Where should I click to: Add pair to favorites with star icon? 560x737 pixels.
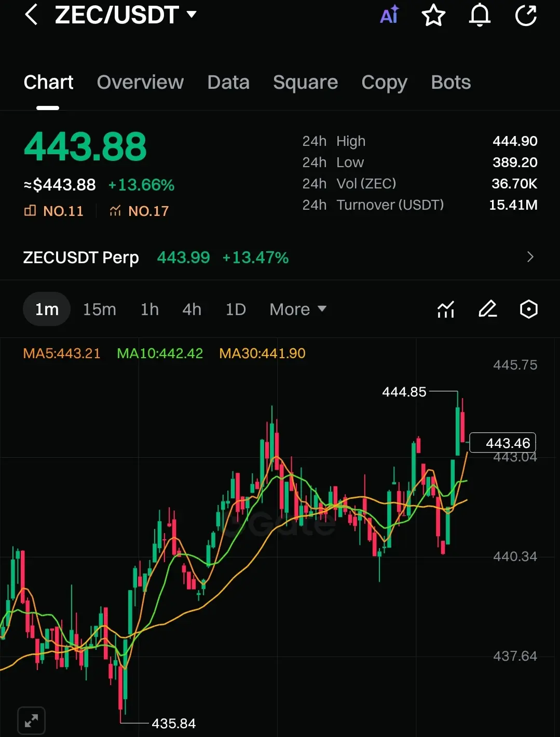(433, 15)
